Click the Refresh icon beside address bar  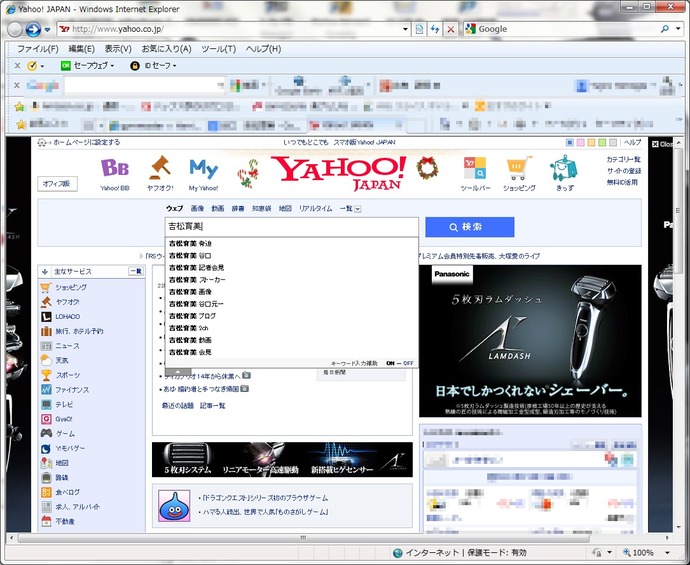coord(435,29)
